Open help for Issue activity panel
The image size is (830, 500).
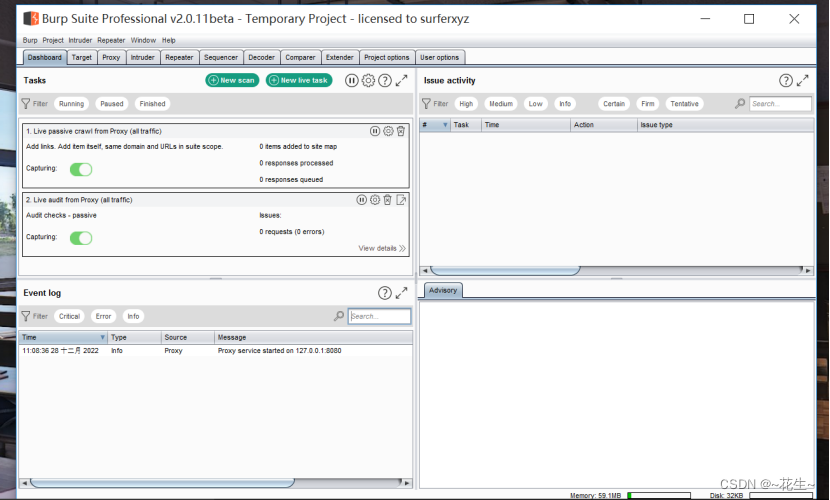pos(786,80)
